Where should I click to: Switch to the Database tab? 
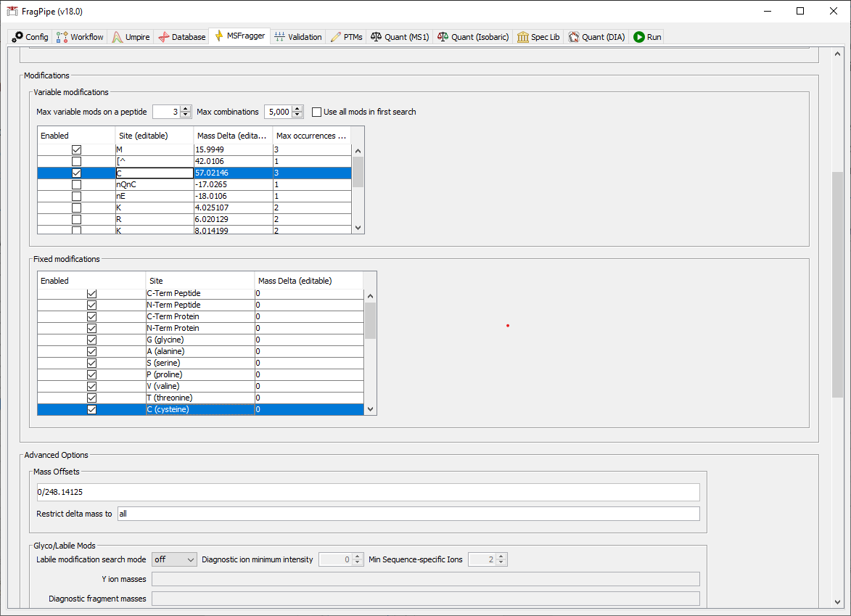click(x=182, y=37)
